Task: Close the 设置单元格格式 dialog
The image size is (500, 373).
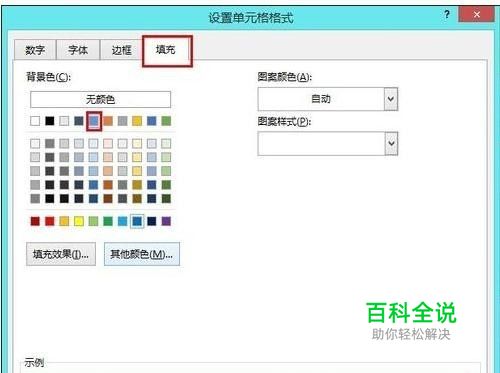Action: [x=476, y=15]
